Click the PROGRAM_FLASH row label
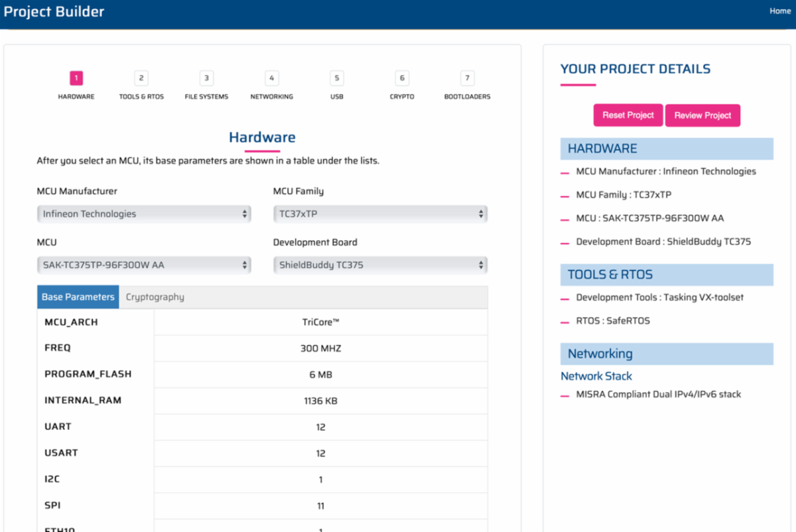The width and height of the screenshot is (796, 532). point(88,374)
